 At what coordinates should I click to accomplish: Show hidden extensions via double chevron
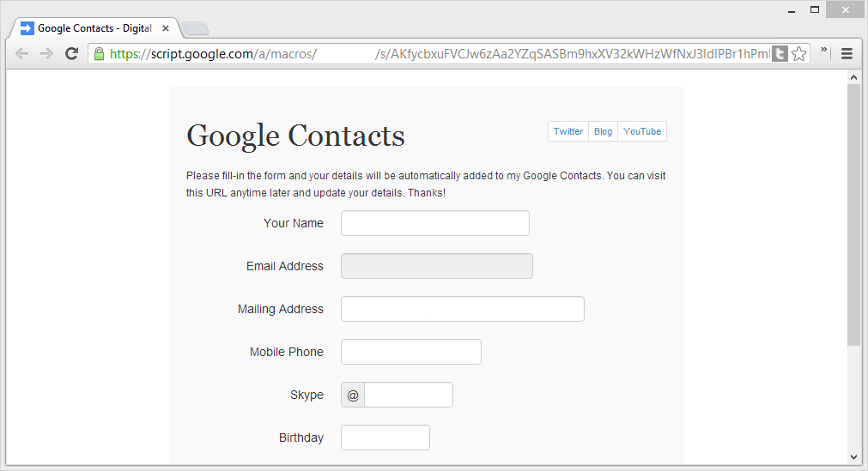[x=823, y=50]
